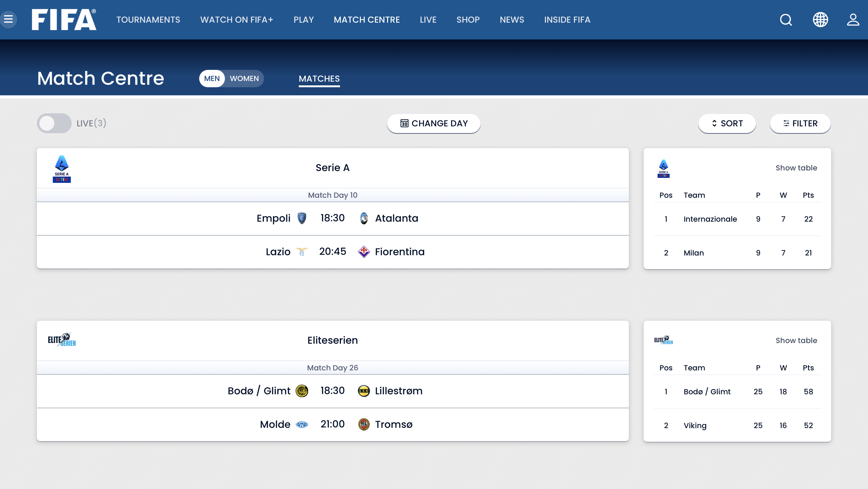
Task: Click the Match Centre page heading
Action: (x=101, y=78)
